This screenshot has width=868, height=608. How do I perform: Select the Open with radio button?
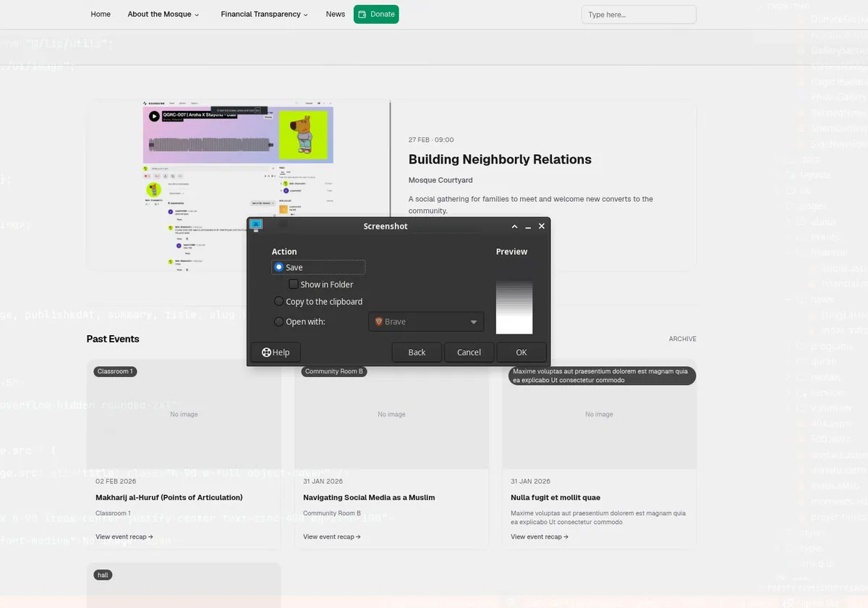pyautogui.click(x=279, y=322)
